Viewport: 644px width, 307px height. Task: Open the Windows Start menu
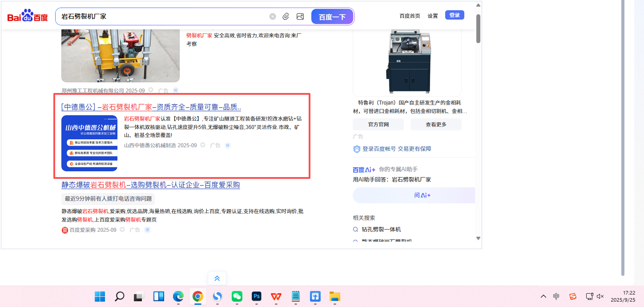click(x=100, y=296)
